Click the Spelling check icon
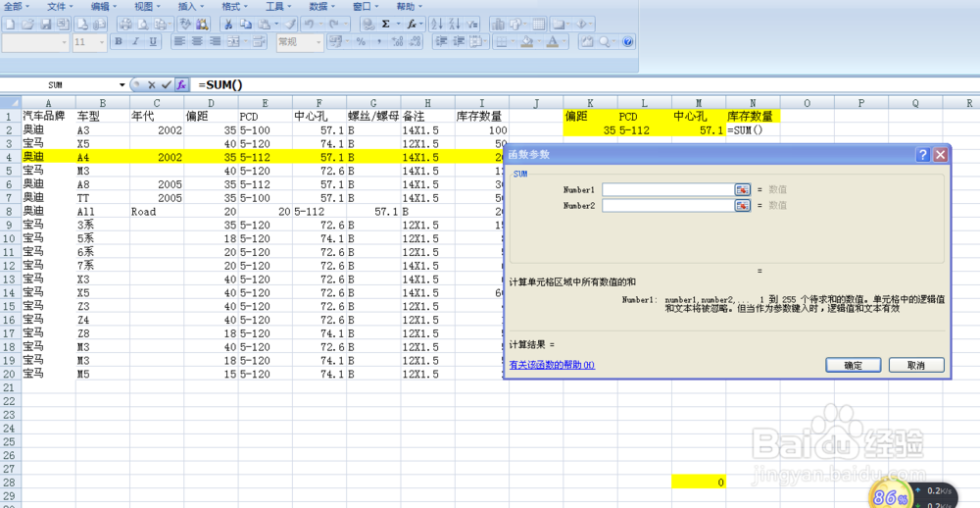 [185, 25]
